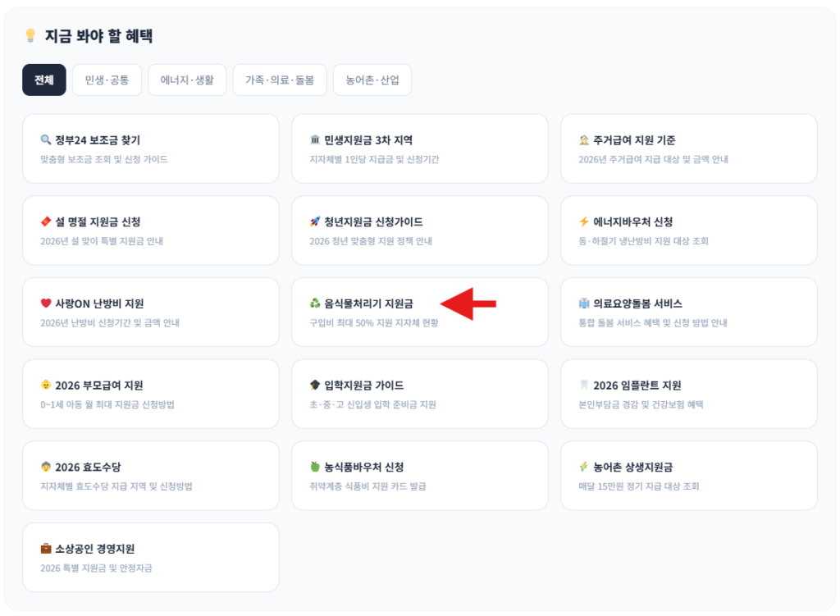This screenshot has width=840, height=616.
Task: Click the green apple icon on 농식품바우처
Action: click(x=315, y=467)
